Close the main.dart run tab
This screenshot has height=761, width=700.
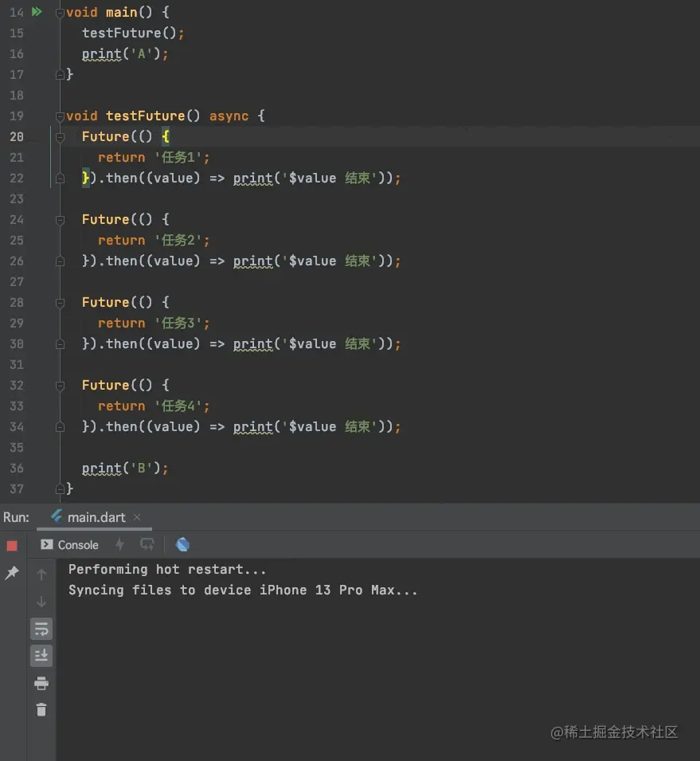point(137,517)
